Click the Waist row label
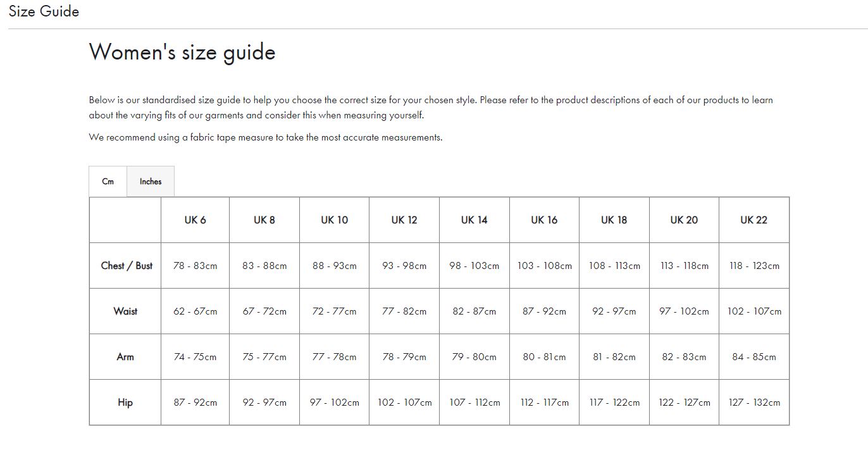This screenshot has width=868, height=450. pyautogui.click(x=125, y=311)
